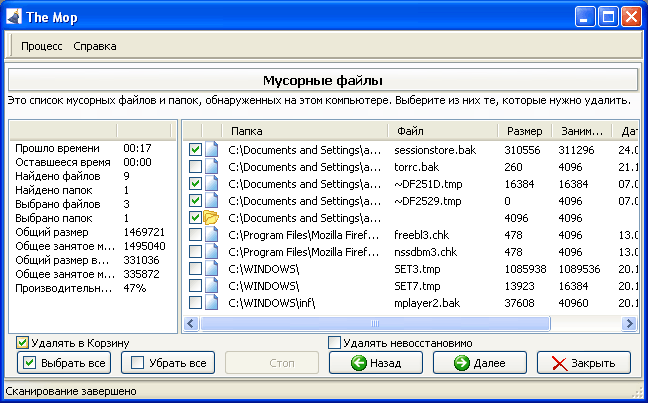
Task: Select the SET3.tmp file name
Action: click(x=417, y=269)
